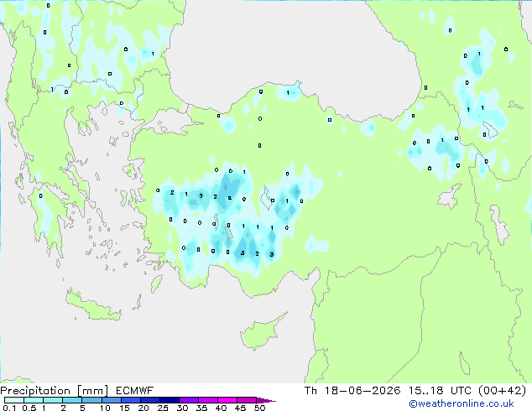Click the 35–40 mm magenta swatch
This screenshot has height=411, width=532.
pos(207,400)
